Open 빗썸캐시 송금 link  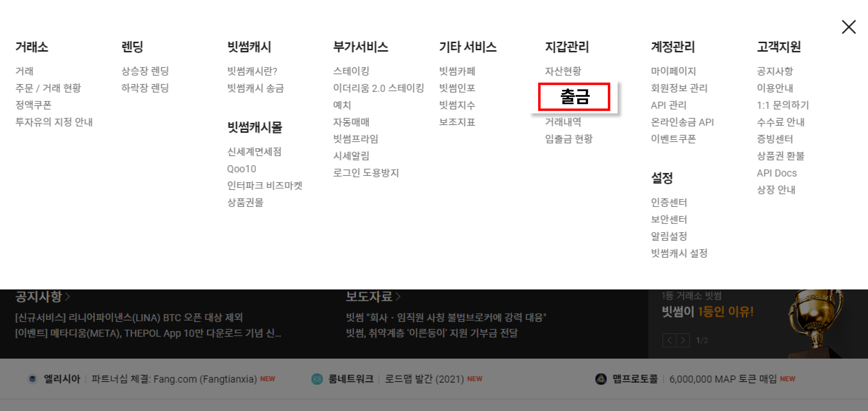tap(255, 88)
